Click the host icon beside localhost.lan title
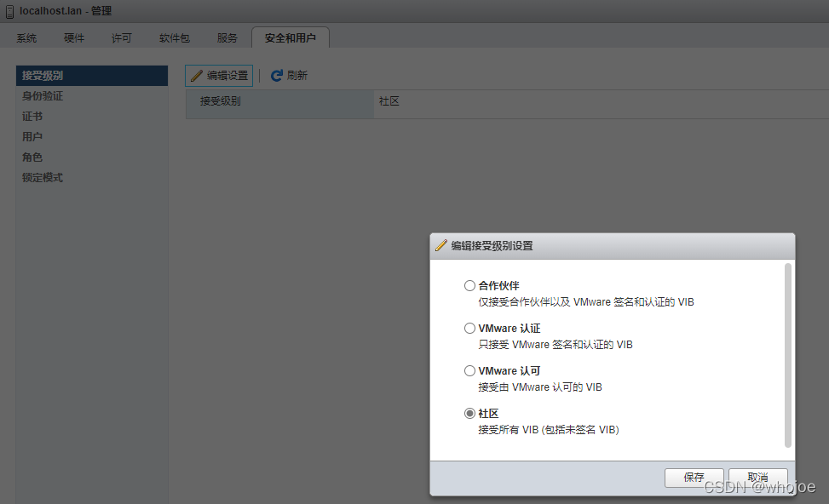Viewport: 829px width, 504px height. pos(9,12)
